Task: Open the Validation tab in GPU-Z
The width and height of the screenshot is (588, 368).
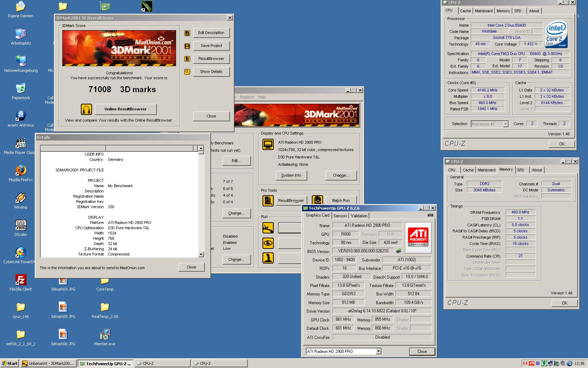Action: point(359,216)
